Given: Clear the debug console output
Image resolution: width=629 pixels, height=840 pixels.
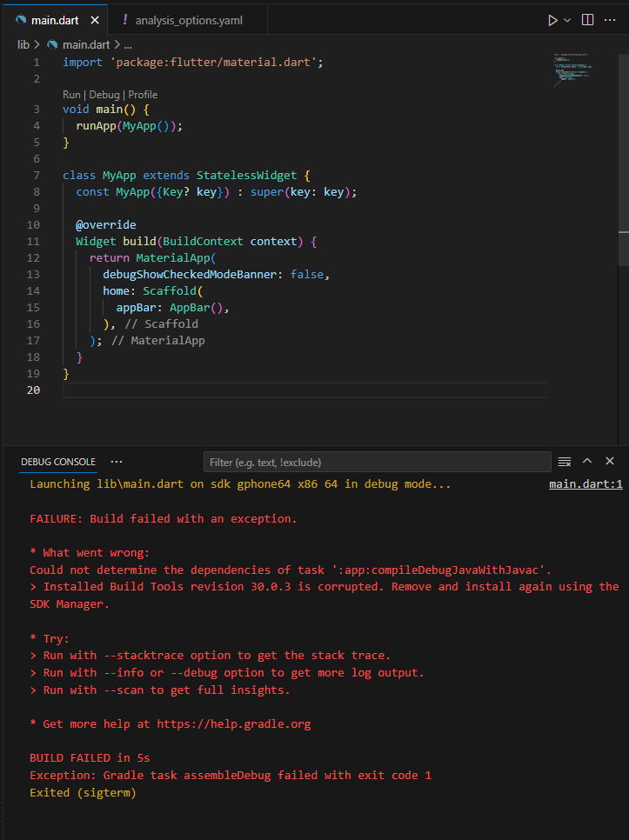Looking at the screenshot, I should pyautogui.click(x=564, y=462).
